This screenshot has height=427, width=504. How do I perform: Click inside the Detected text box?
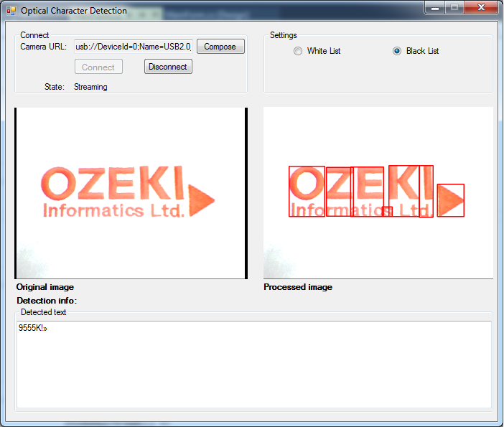click(254, 365)
